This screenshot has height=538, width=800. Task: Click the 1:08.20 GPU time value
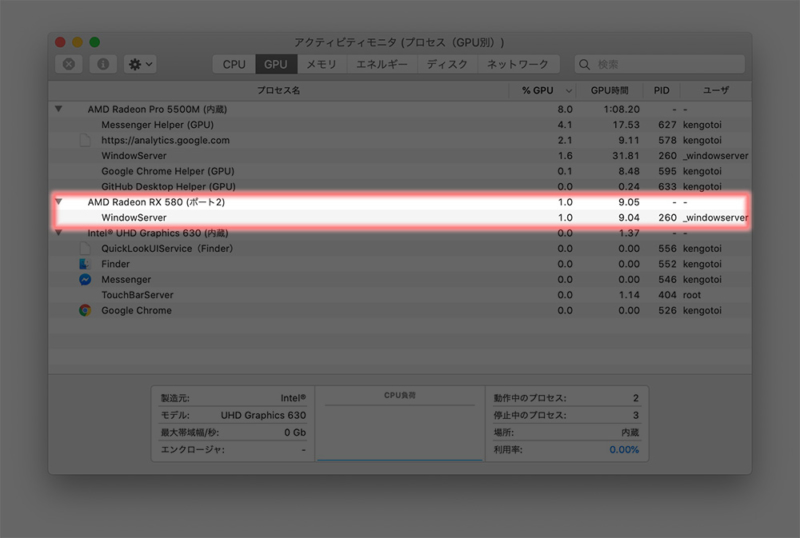(621, 109)
